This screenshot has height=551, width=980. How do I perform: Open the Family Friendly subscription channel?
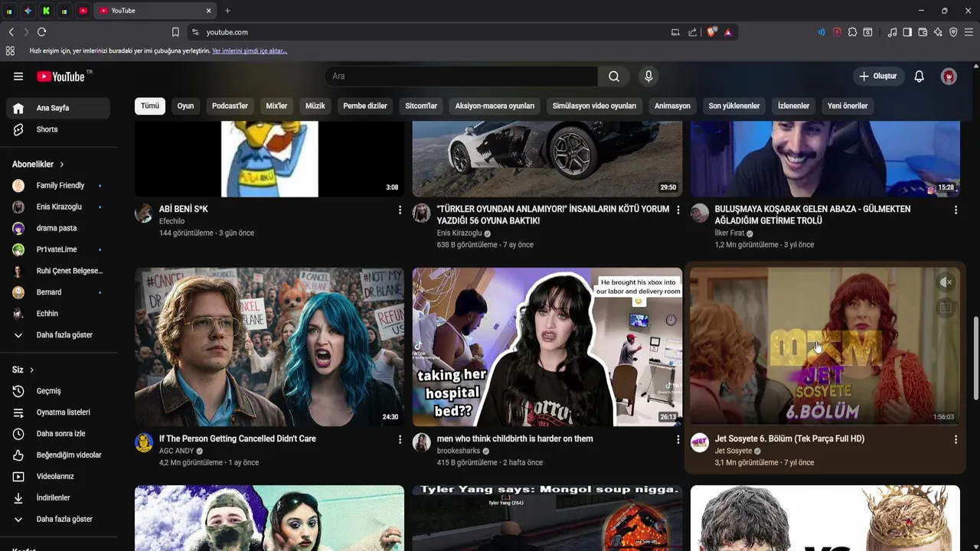(x=58, y=185)
